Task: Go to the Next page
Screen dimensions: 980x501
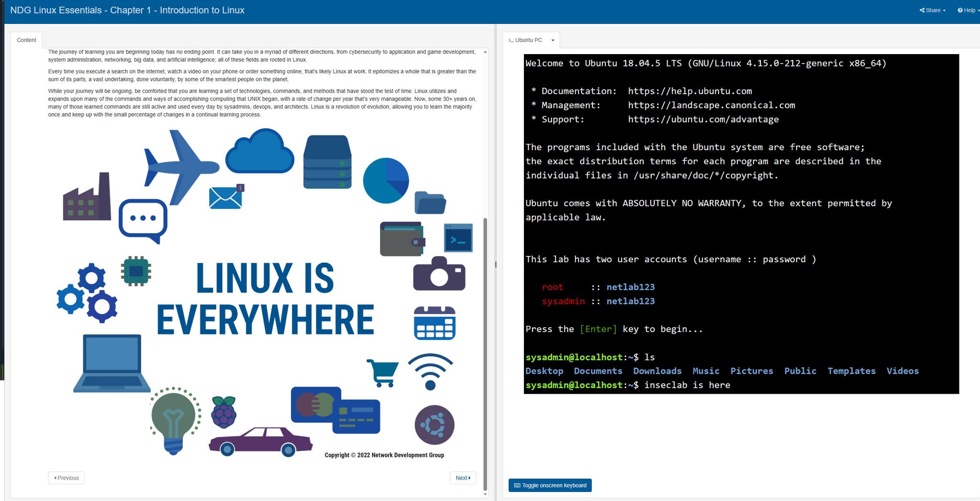Action: click(x=463, y=478)
